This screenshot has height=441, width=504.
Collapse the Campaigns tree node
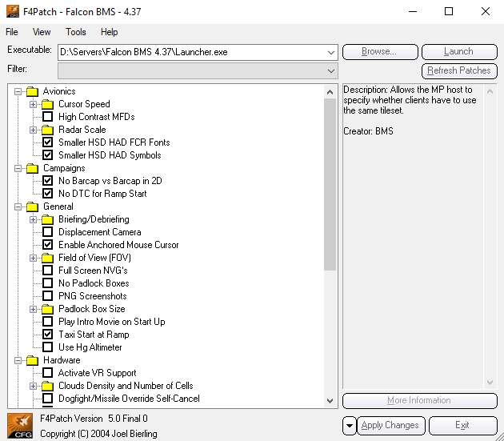click(x=18, y=169)
